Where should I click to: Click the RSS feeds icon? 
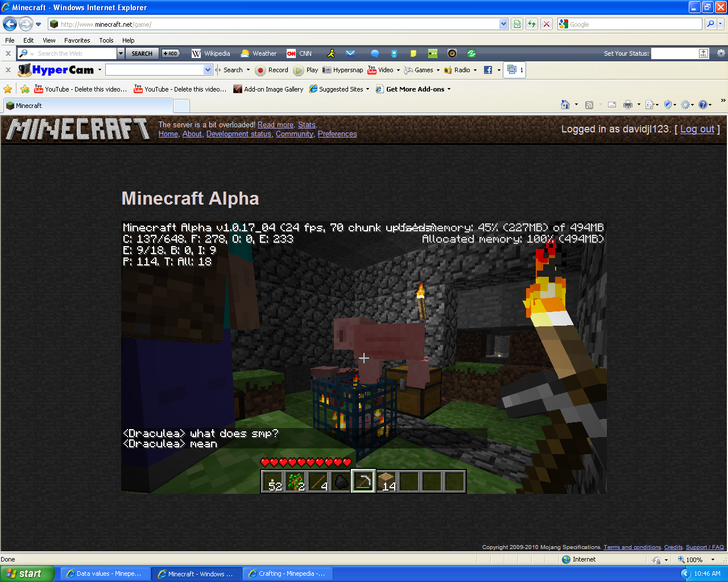tap(589, 105)
